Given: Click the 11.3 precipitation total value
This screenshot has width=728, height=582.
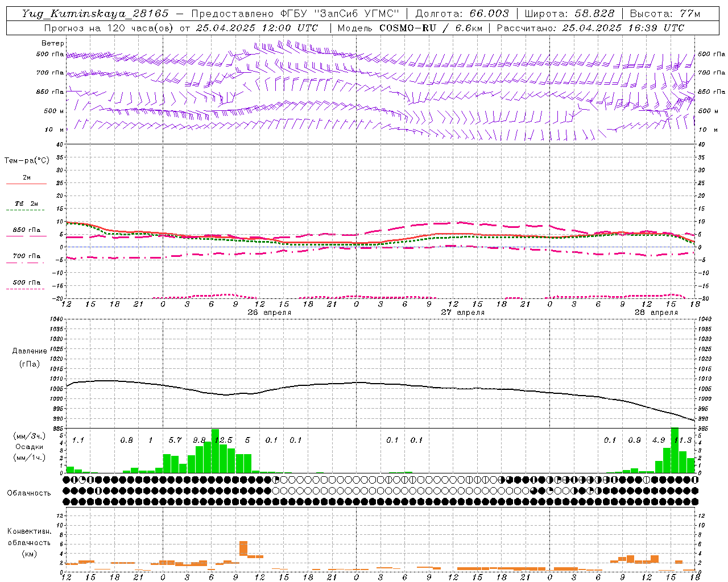Looking at the screenshot, I should [x=682, y=440].
